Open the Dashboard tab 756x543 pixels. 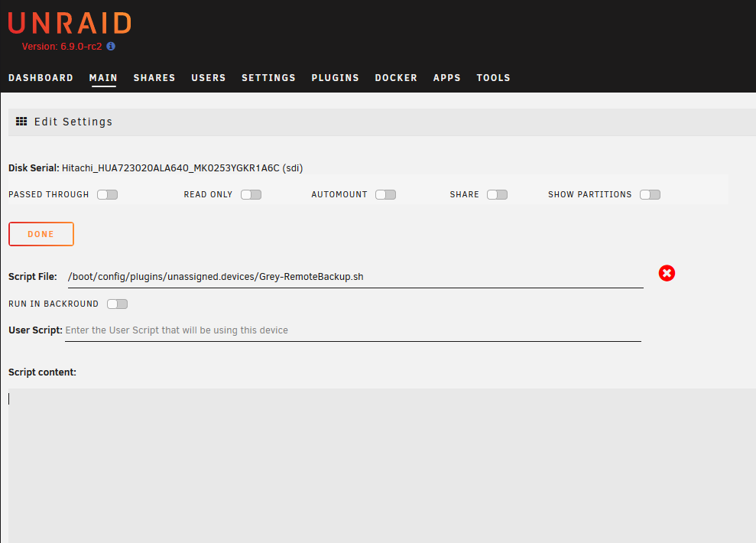(41, 78)
